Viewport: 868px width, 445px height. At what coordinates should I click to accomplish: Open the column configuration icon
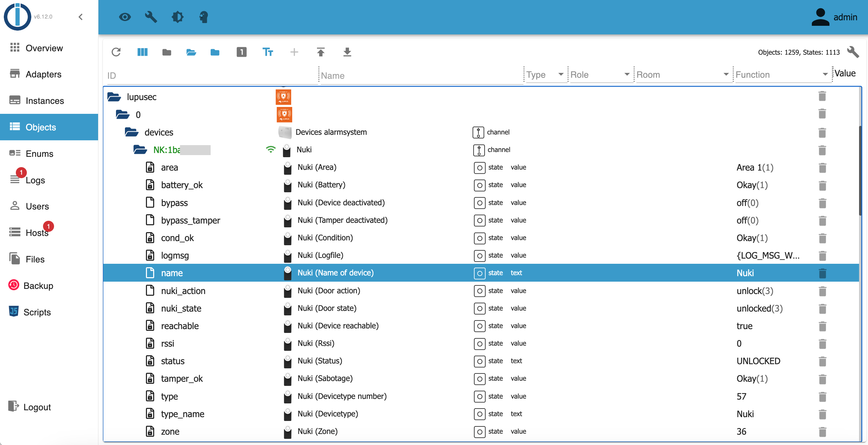pos(142,52)
